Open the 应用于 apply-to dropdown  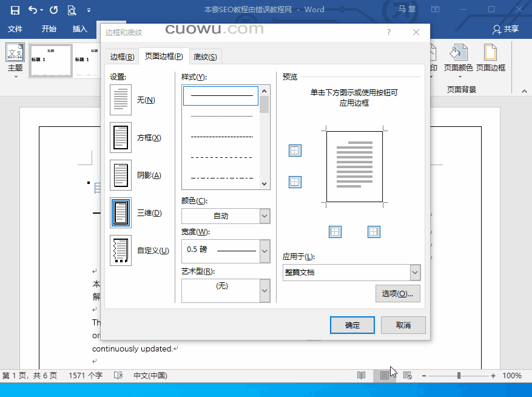[x=415, y=273]
